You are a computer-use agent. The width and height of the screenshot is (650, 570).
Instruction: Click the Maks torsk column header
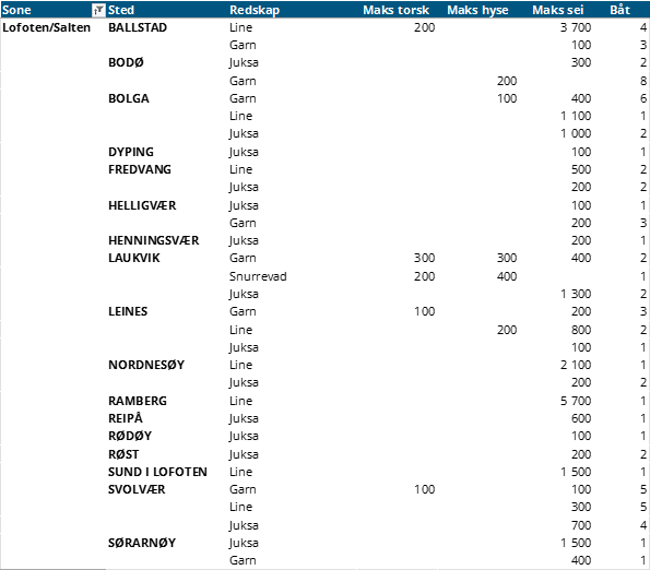click(396, 10)
